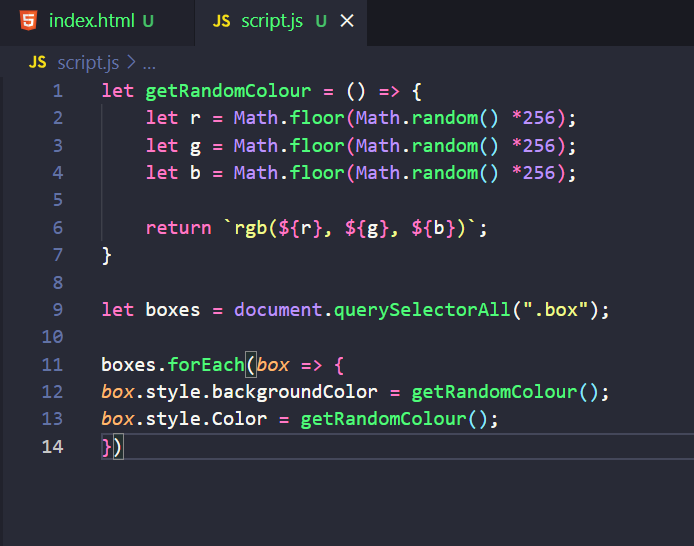Select the script.js editor tab

coord(281,22)
